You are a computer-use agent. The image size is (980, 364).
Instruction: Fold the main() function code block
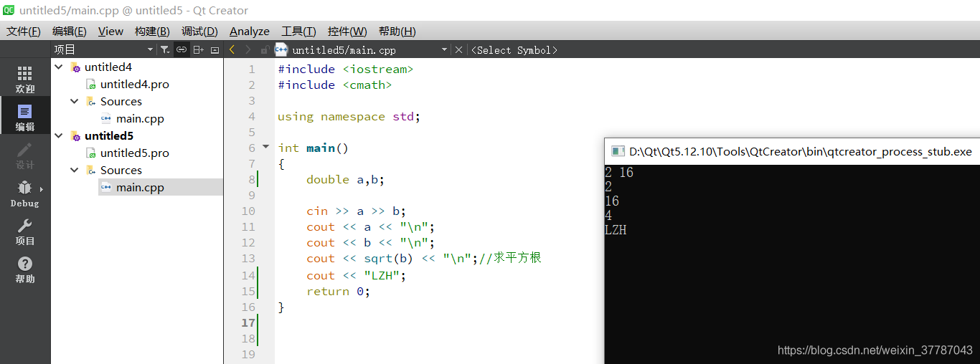point(265,147)
